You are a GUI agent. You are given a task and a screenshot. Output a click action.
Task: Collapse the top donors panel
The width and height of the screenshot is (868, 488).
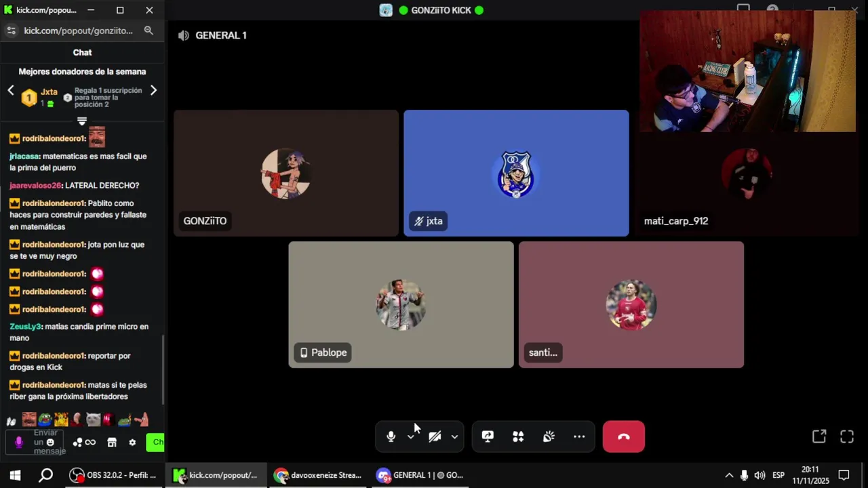pos(82,121)
